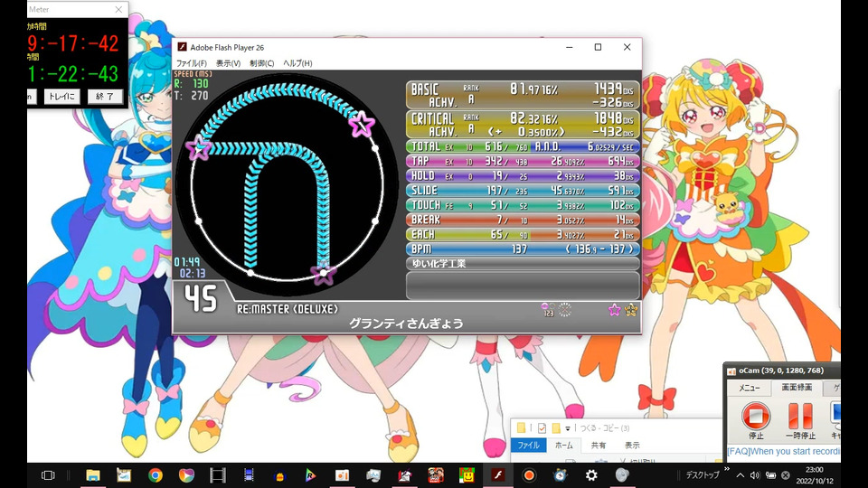The width and height of the screenshot is (868, 488).
Task: Click the HOLD statistics row
Action: 523,176
